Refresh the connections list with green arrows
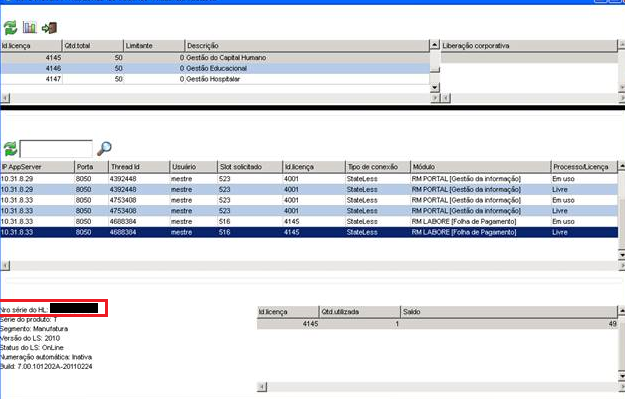This screenshot has height=399, width=625. (10, 149)
